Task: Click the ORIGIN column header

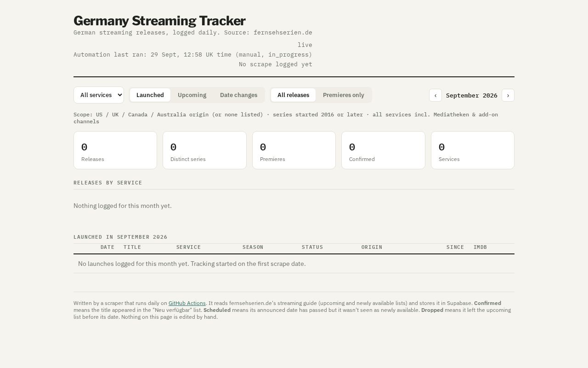Action: click(x=372, y=247)
